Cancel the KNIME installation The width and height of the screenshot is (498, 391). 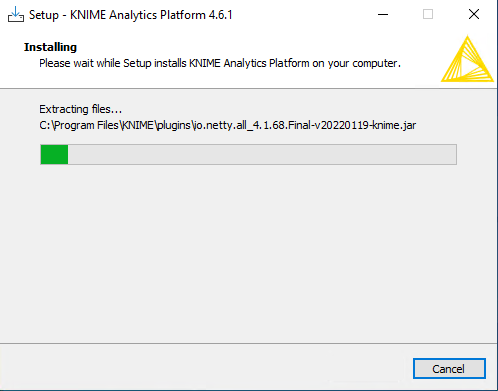pyautogui.click(x=449, y=369)
